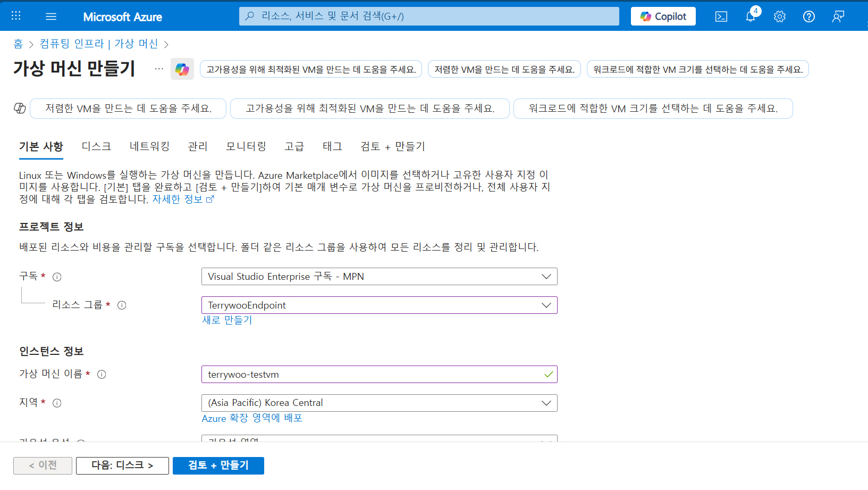
Task: Expand the 지역 dropdown
Action: click(380, 403)
